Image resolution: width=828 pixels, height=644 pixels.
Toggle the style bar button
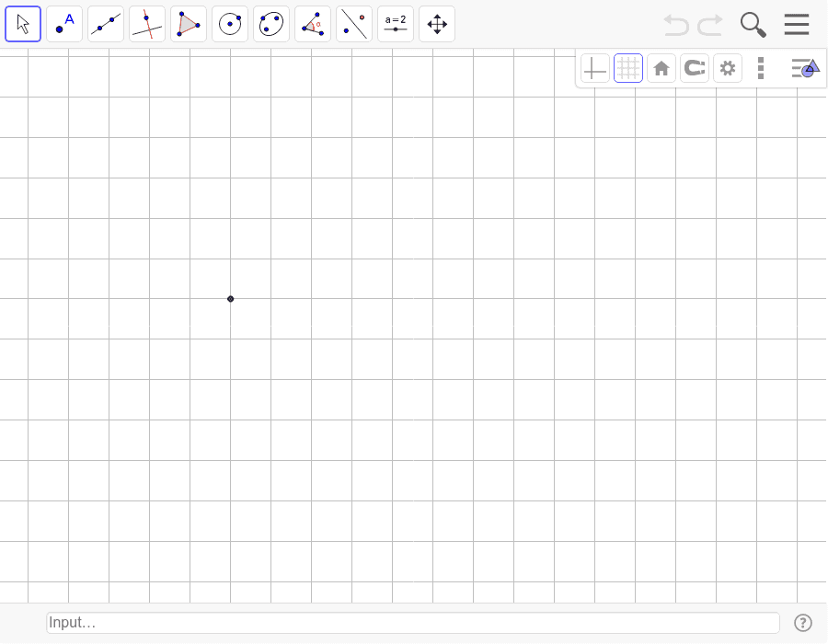tap(805, 68)
